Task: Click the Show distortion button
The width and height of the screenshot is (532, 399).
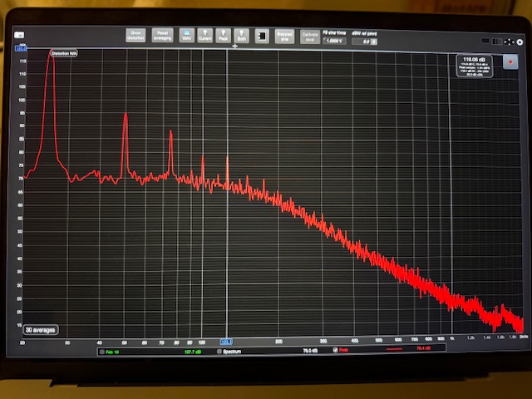Action: 135,36
